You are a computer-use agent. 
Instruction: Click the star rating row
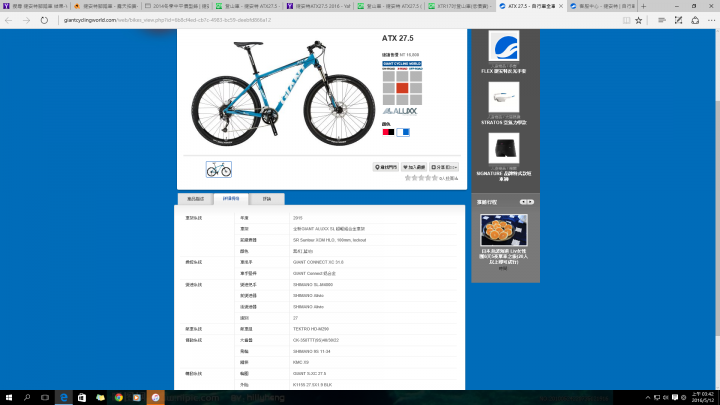[x=421, y=178]
